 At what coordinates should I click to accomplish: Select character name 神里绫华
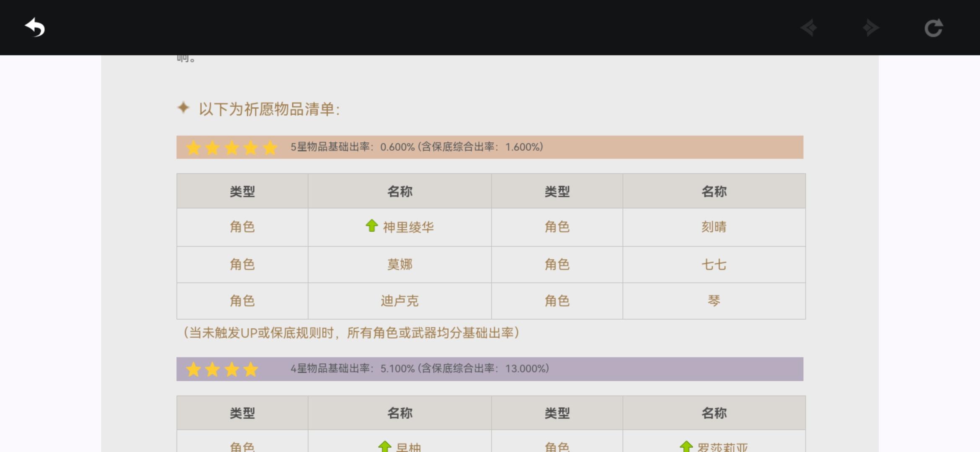408,227
